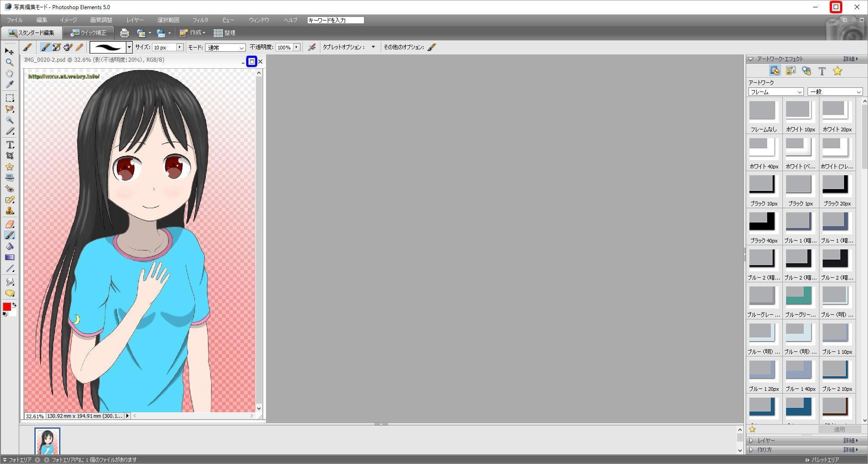Select the Paint Bucket tool
Image resolution: width=868 pixels, height=464 pixels.
tap(9, 246)
